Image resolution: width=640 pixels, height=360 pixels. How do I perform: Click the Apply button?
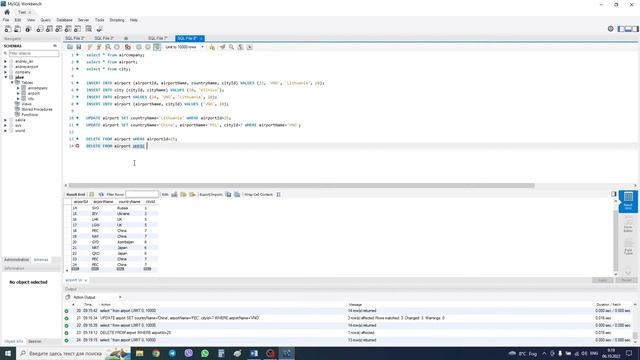(602, 280)
